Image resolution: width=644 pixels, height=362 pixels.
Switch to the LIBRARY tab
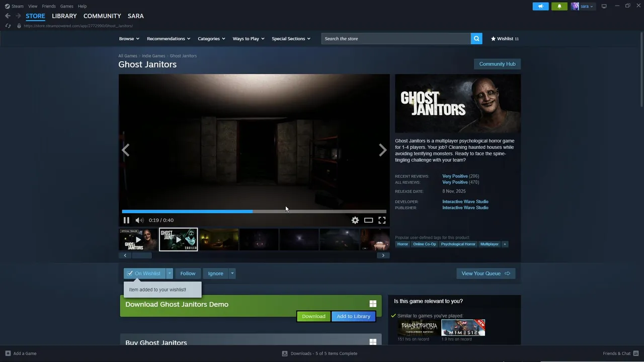pos(64,16)
